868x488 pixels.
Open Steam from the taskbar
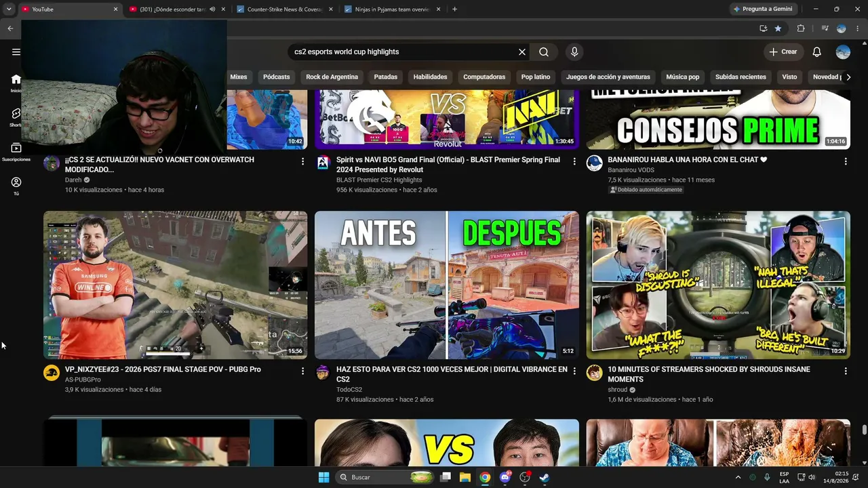pos(544,477)
